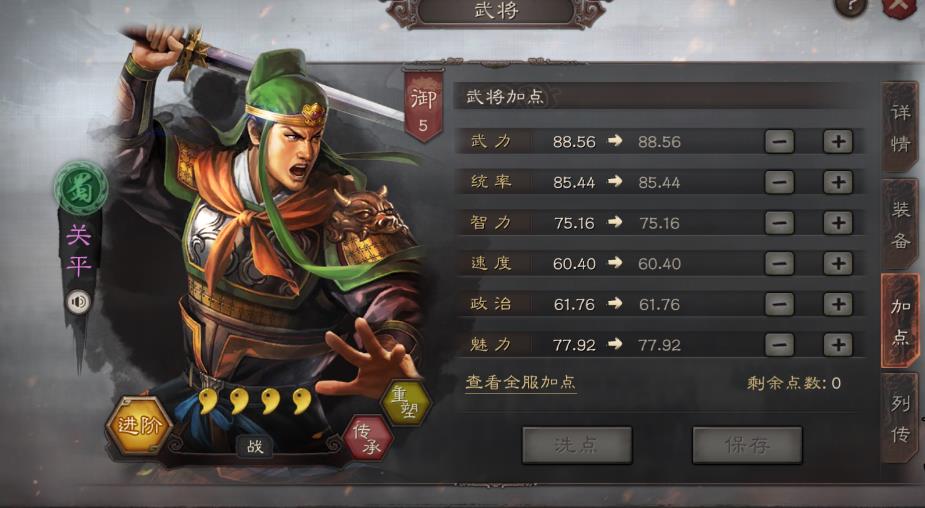
Task: Click the 洗点 reset points button
Action: (577, 445)
